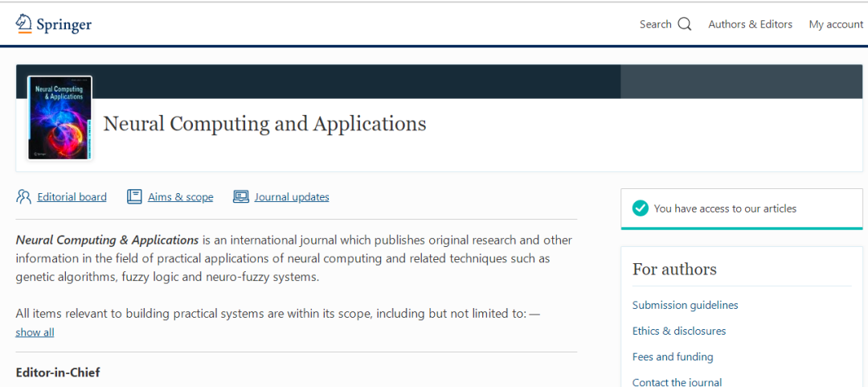Open the Editorial board link
868x387 pixels.
point(72,197)
